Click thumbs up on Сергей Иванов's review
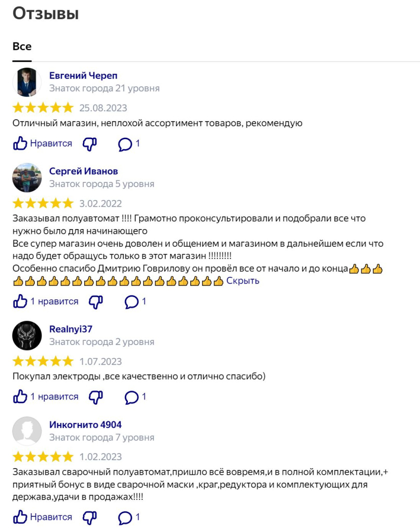The width and height of the screenshot is (420, 532). (x=46, y=302)
